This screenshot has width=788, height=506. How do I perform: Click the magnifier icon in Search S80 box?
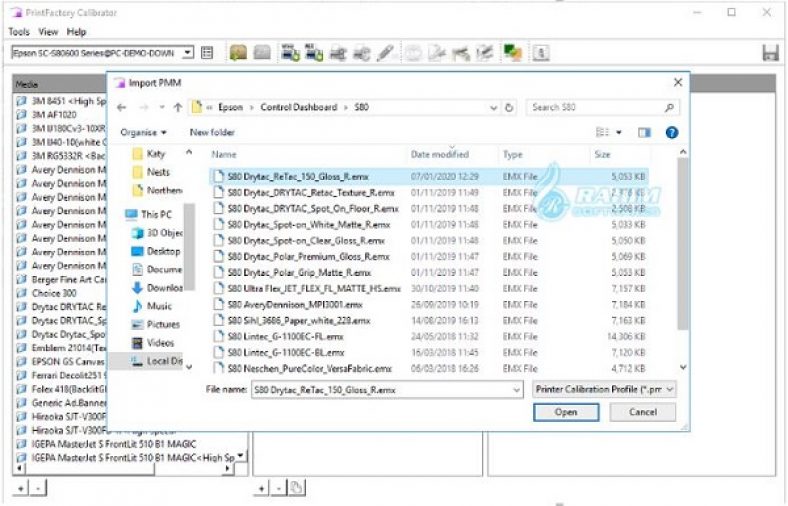point(669,108)
